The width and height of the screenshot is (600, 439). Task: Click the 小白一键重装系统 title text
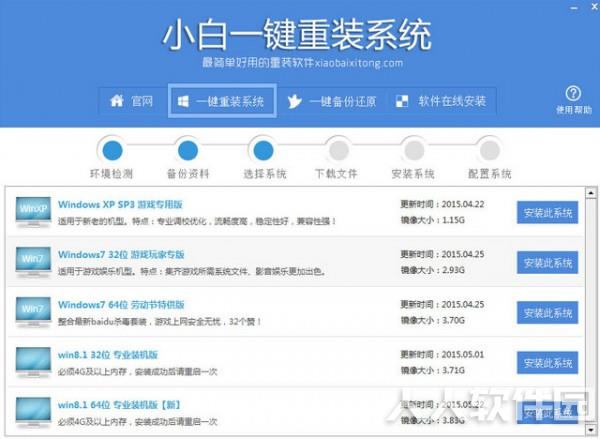coord(297,35)
